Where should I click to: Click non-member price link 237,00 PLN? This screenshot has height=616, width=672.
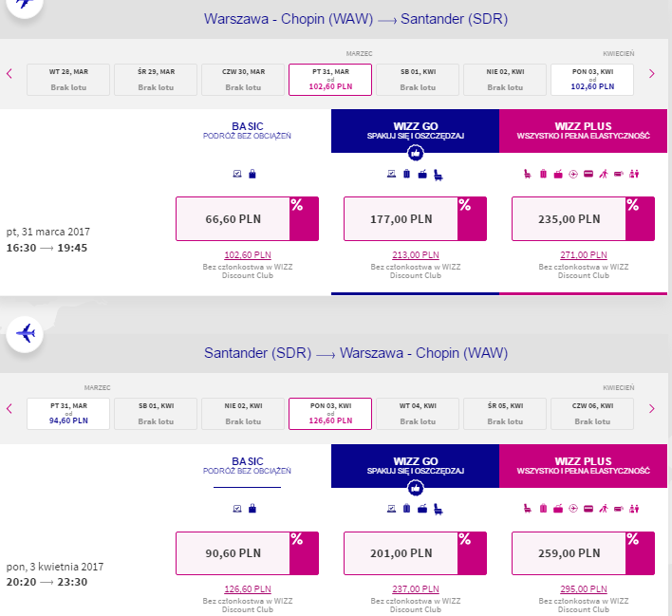(416, 589)
